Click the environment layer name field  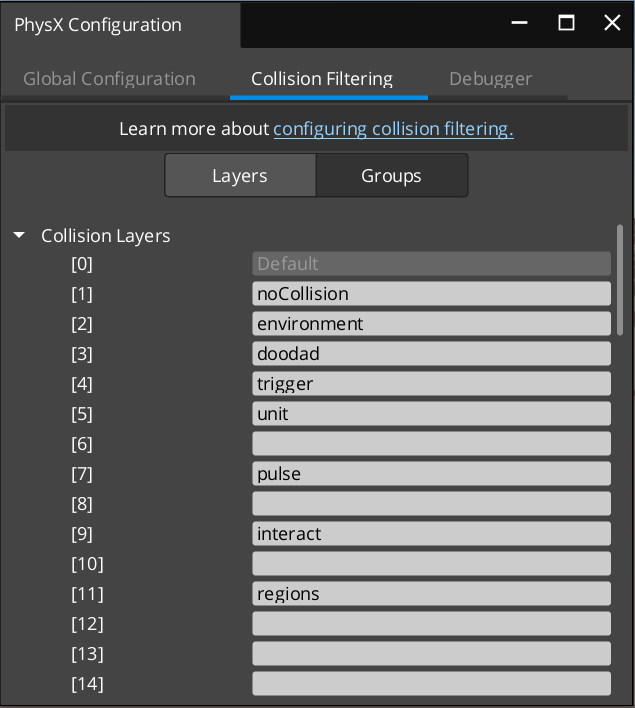pos(431,324)
